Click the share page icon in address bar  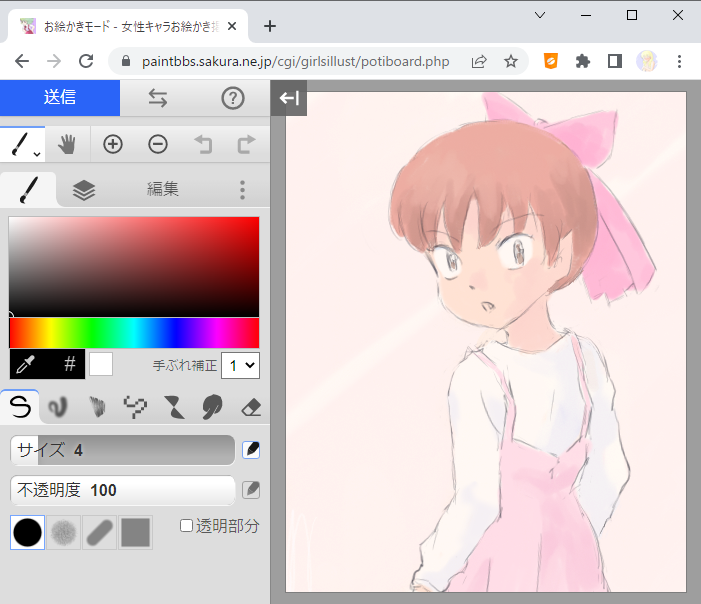pos(479,61)
